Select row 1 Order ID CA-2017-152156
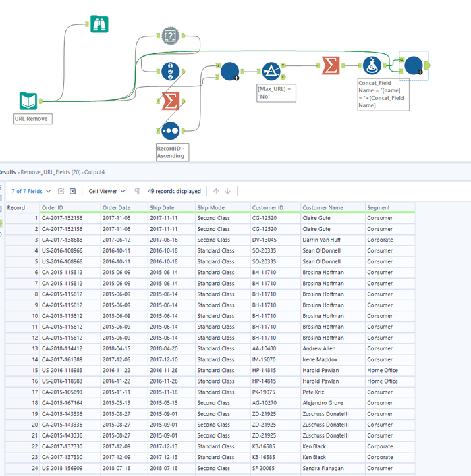The image size is (471, 476). [70, 218]
